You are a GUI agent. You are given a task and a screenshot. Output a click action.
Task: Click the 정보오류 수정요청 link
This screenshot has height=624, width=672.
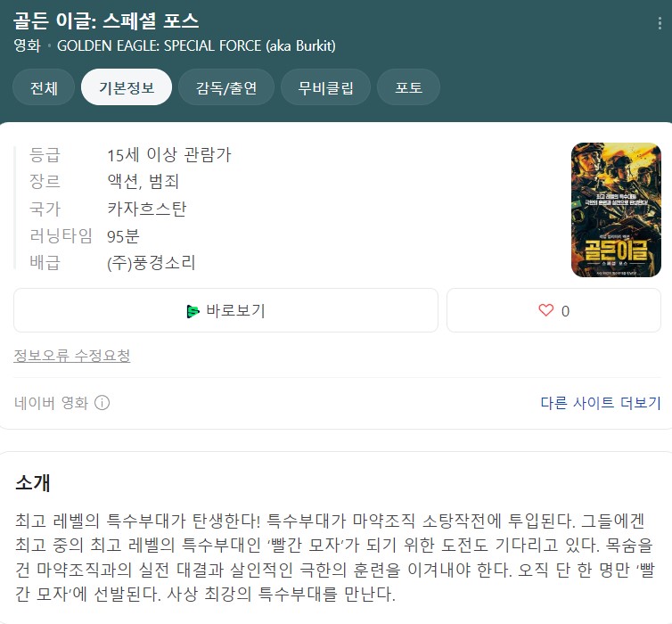click(x=72, y=356)
